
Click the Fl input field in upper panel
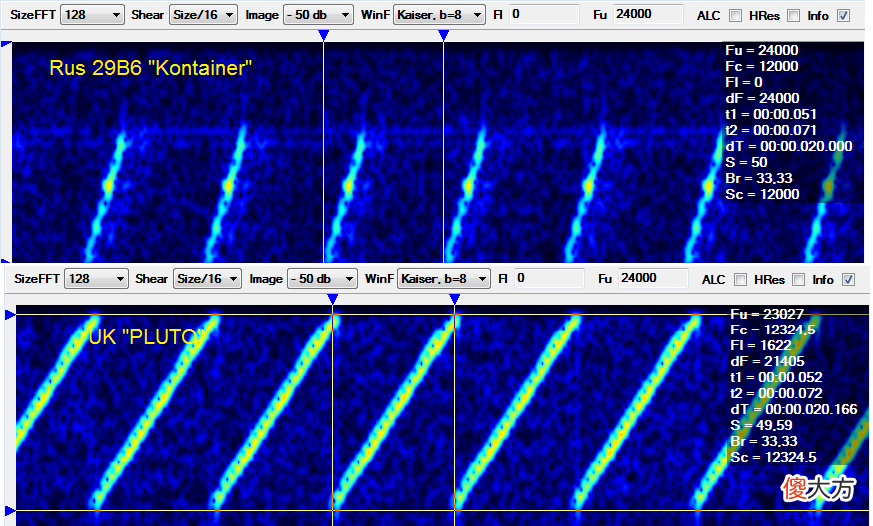(544, 14)
